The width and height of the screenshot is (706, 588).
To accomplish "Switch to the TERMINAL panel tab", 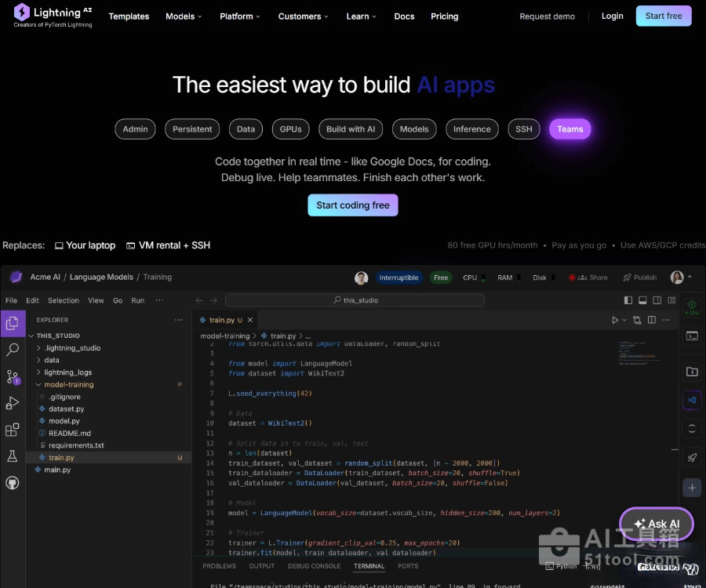I will click(x=369, y=566).
